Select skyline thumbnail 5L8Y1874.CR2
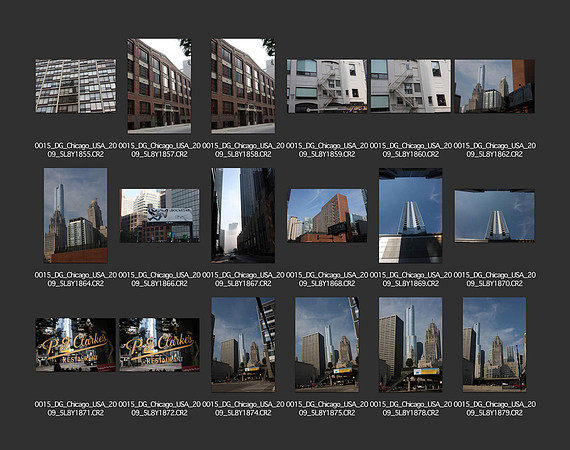570x450 pixels. [x=243, y=345]
